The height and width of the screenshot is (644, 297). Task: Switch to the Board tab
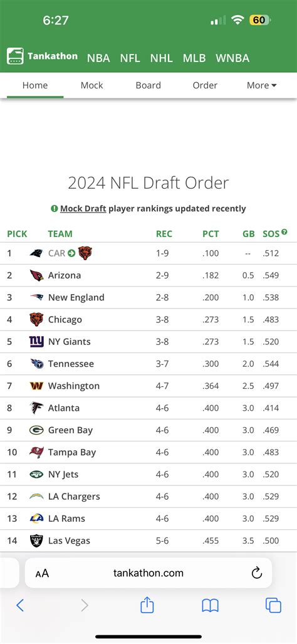[x=148, y=85]
